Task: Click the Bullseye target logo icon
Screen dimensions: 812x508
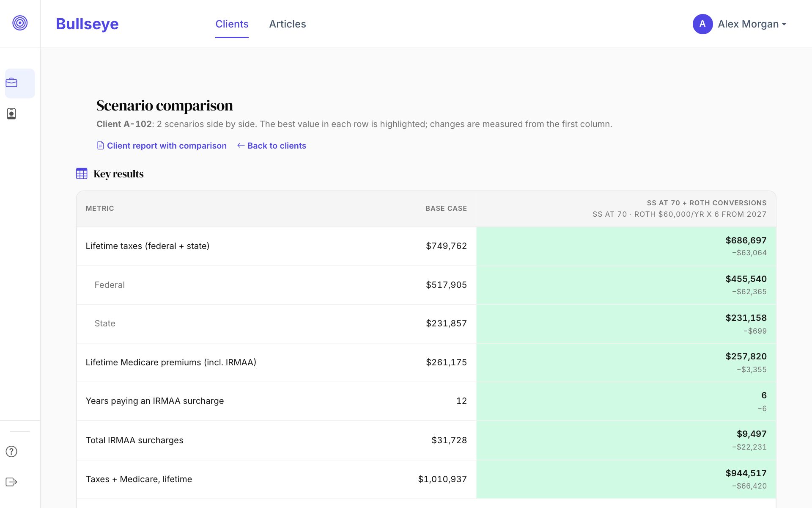Action: [x=20, y=23]
